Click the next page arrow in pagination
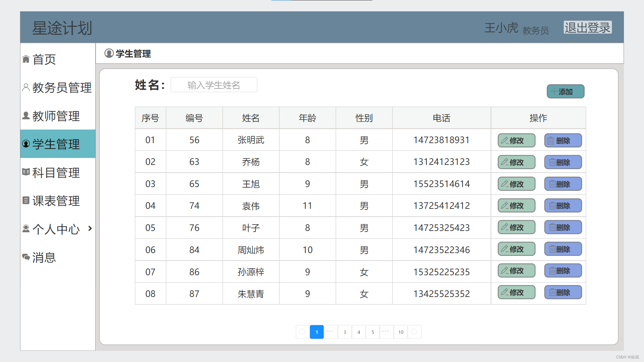 coord(414,332)
